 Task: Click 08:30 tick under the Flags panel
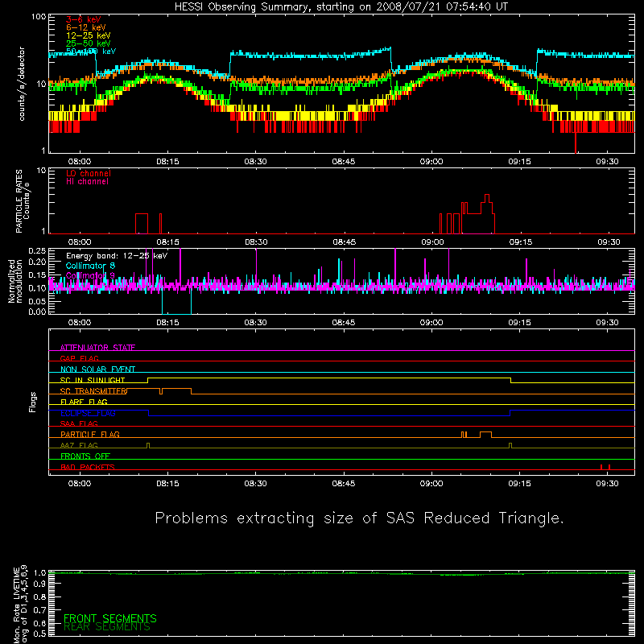(x=255, y=484)
